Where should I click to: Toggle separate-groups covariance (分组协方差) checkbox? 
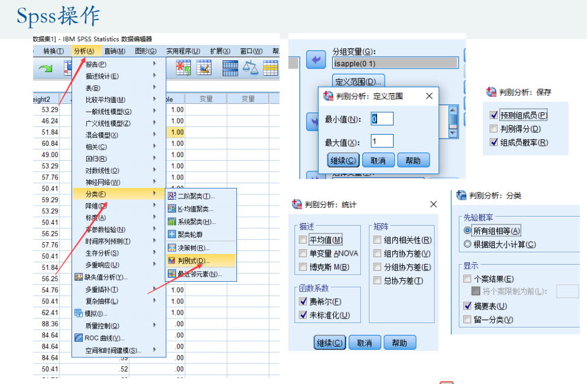[377, 267]
